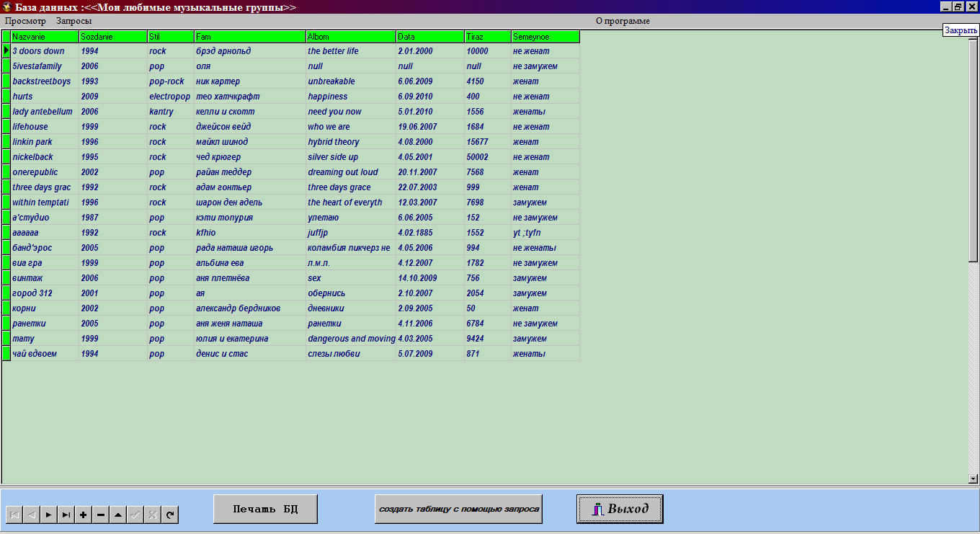Click the Tiraz column header
Image resolution: width=980 pixels, height=534 pixels.
click(x=487, y=36)
